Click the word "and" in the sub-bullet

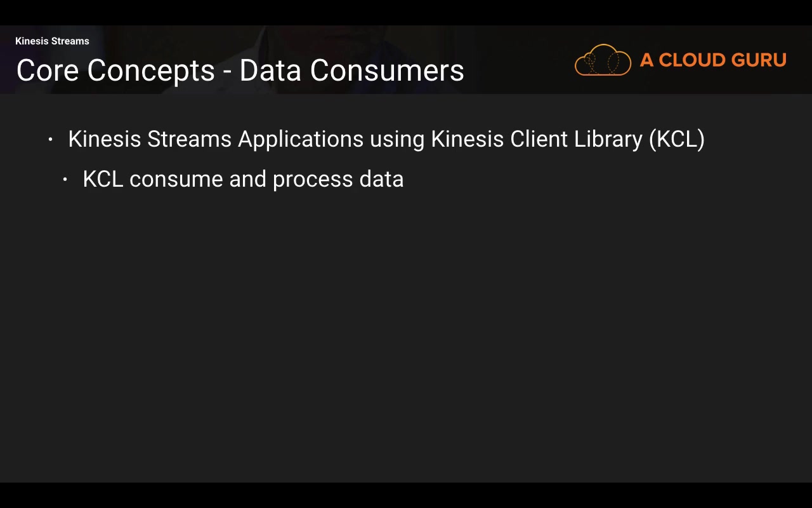(247, 179)
